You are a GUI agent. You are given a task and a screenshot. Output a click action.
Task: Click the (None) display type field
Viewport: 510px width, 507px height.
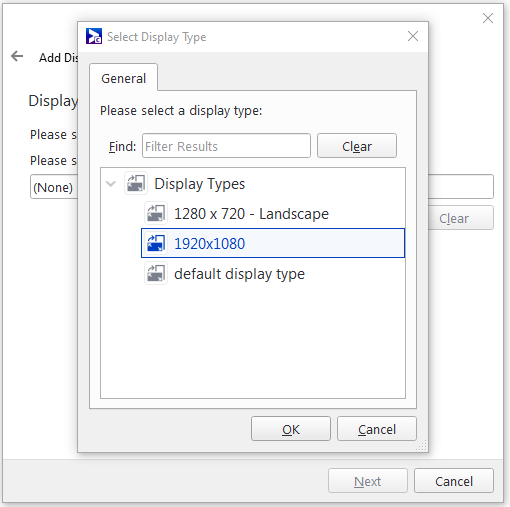coord(54,187)
